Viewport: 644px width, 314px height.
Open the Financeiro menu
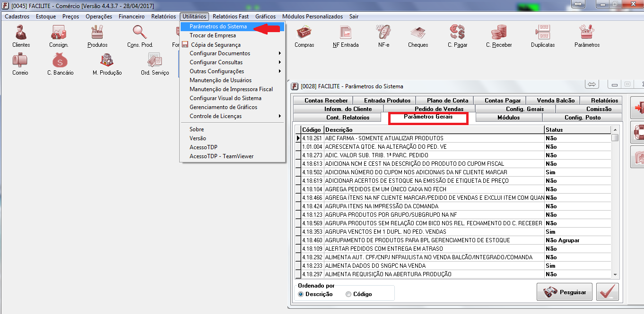pyautogui.click(x=131, y=17)
